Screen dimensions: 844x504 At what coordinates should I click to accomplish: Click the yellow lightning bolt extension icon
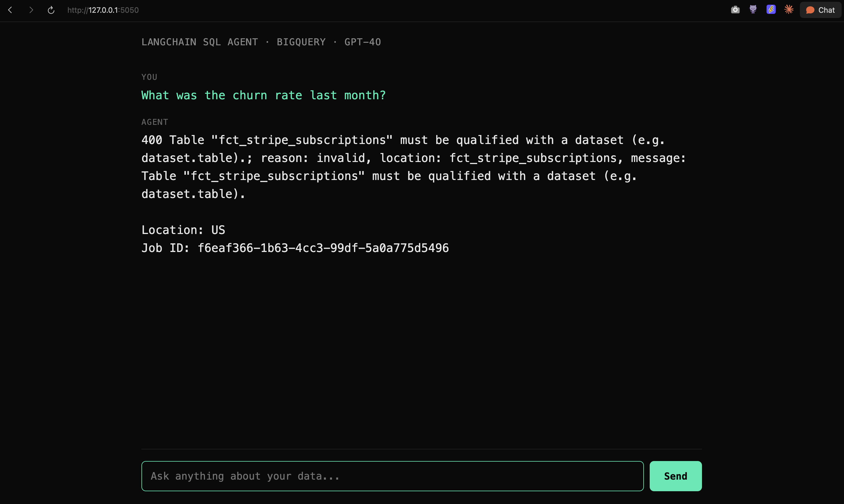click(771, 10)
